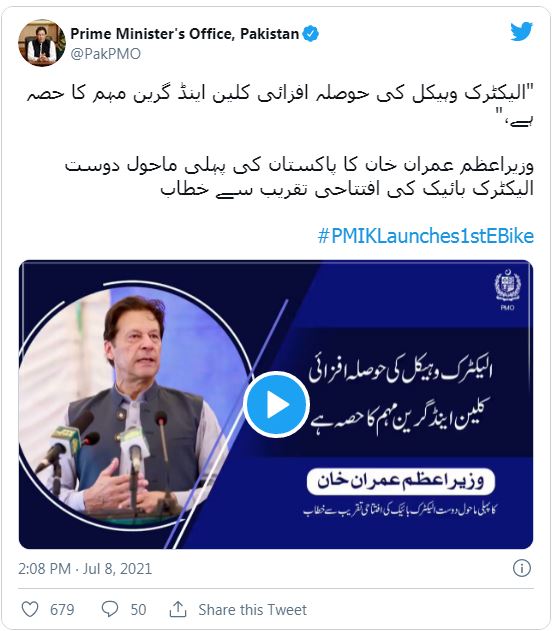The height and width of the screenshot is (631, 554).
Task: Click the Twitter bird logo
Action: point(521,32)
